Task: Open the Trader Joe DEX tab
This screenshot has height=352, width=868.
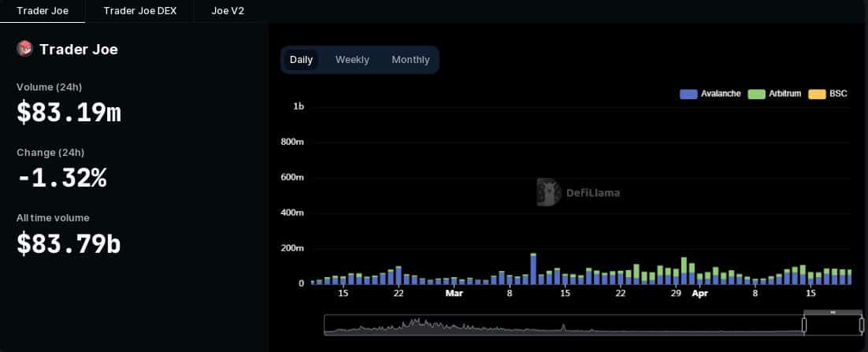Action: point(140,11)
